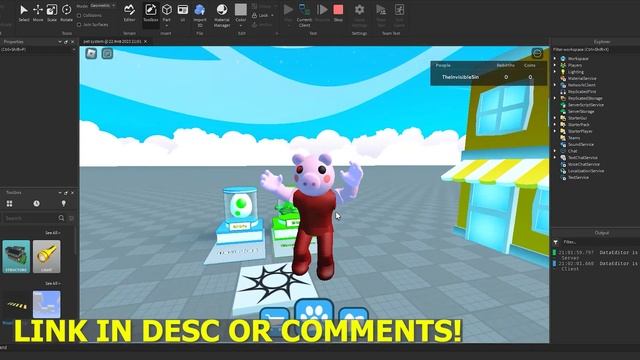Expand the Players node
Image resolution: width=640 pixels, height=360 pixels.
pyautogui.click(x=555, y=65)
